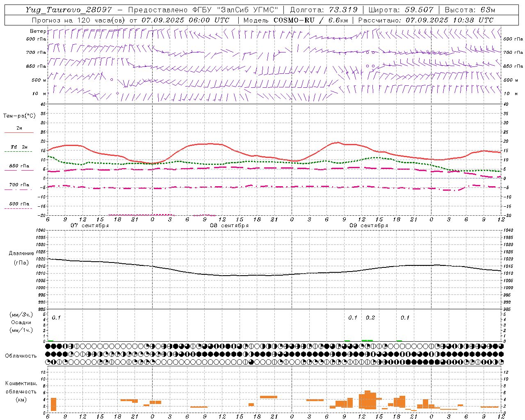Click the '(км)' convective unit label
Image resolution: width=525 pixels, height=420 pixels.
pos(21,399)
